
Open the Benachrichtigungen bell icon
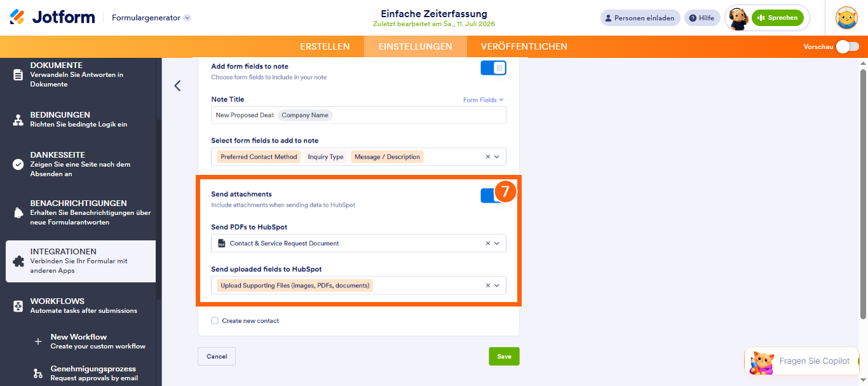pos(18,213)
